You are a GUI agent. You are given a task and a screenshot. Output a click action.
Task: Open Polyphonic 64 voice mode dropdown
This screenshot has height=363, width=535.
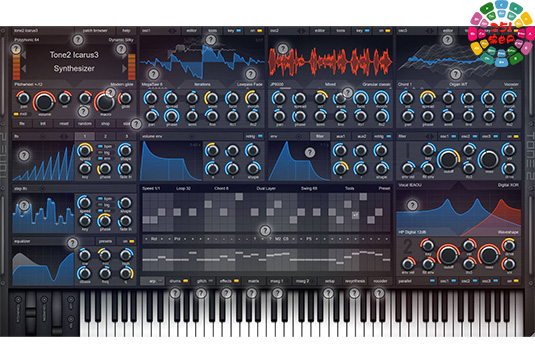[x=27, y=40]
